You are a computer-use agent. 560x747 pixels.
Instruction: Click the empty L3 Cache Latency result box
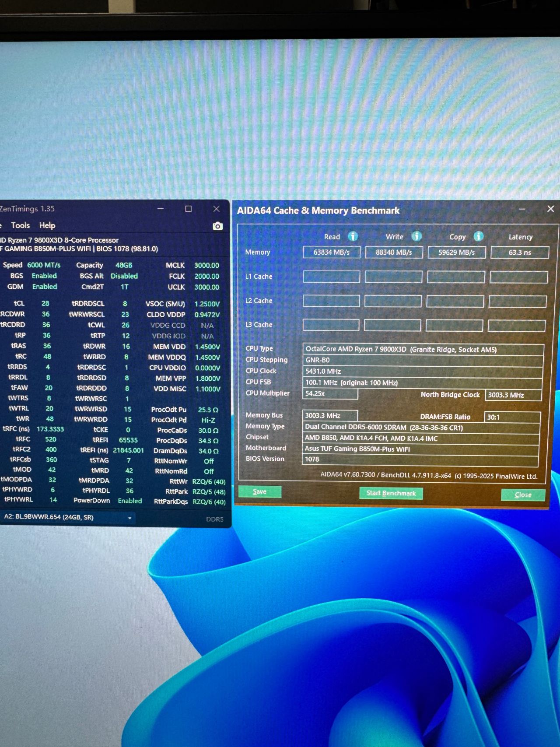[x=517, y=326]
